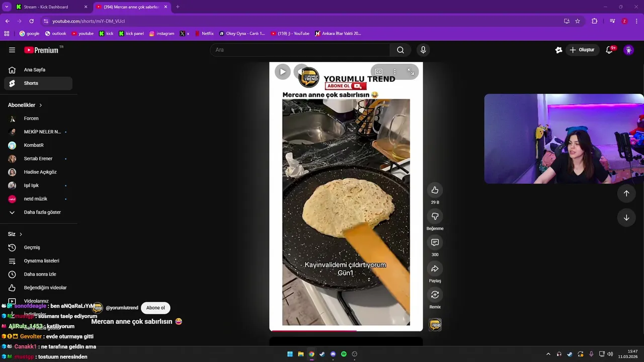
Task: Open the KombatR subscription channel
Action: click(38, 145)
